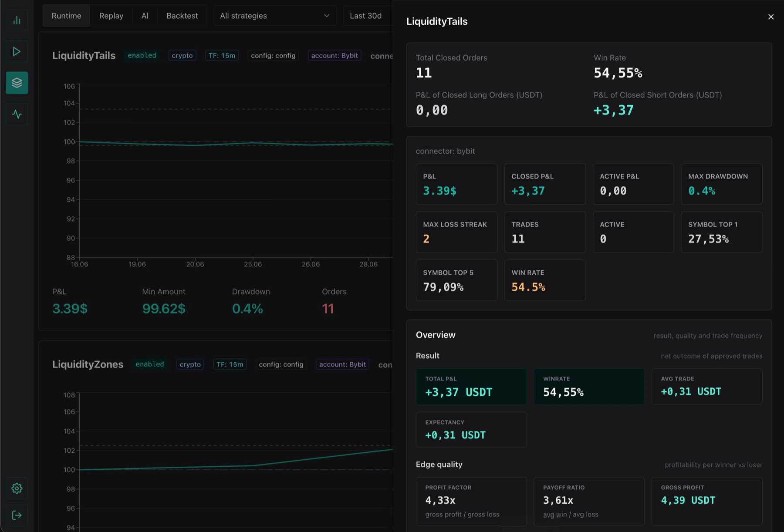Open the play/run sidebar icon

click(x=17, y=52)
